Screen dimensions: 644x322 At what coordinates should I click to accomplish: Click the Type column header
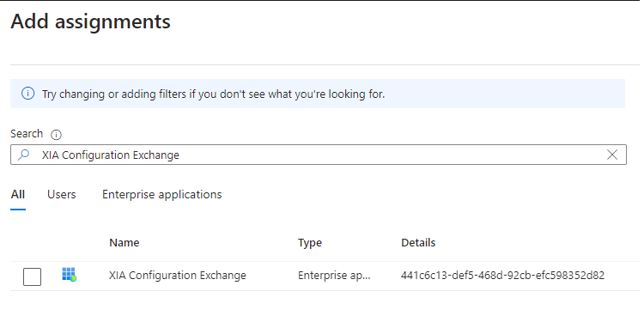click(x=310, y=243)
